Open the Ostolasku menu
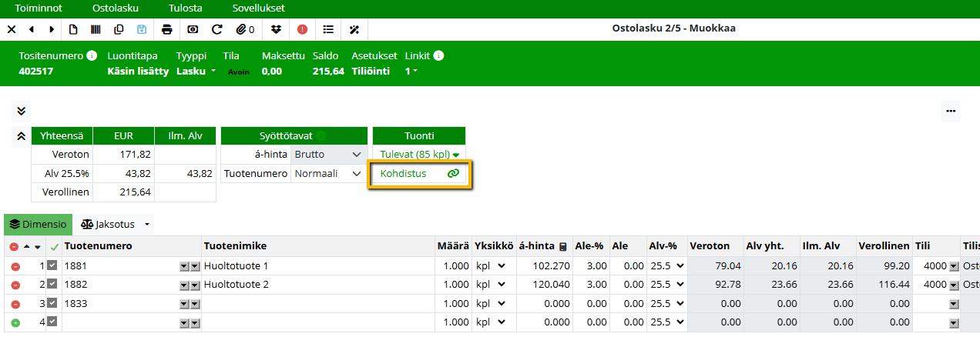 point(116,8)
